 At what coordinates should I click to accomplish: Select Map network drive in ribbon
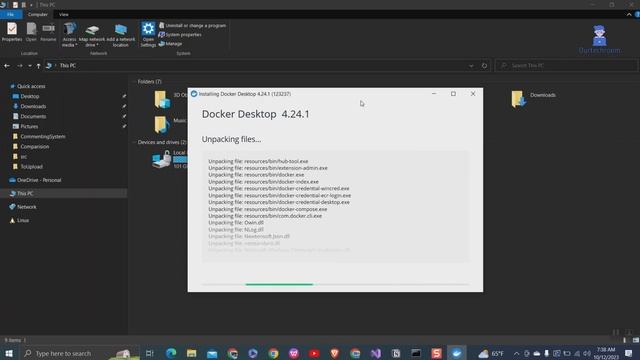[92, 36]
